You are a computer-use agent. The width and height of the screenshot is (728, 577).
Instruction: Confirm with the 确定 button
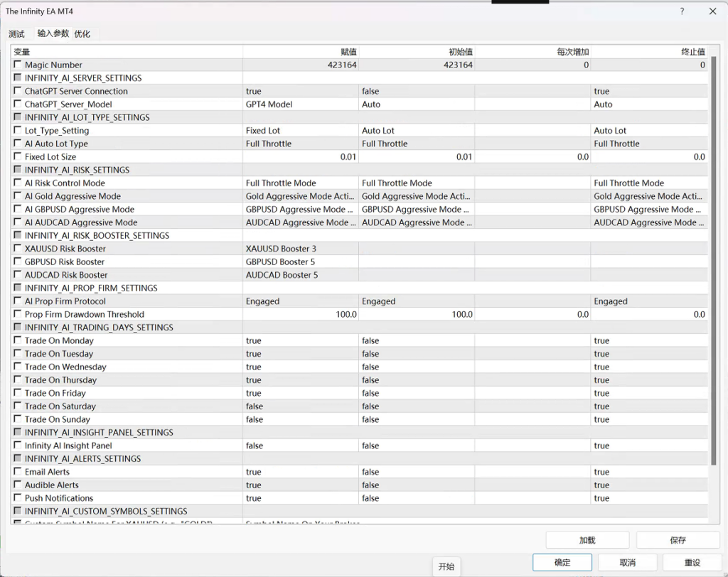[x=562, y=562]
